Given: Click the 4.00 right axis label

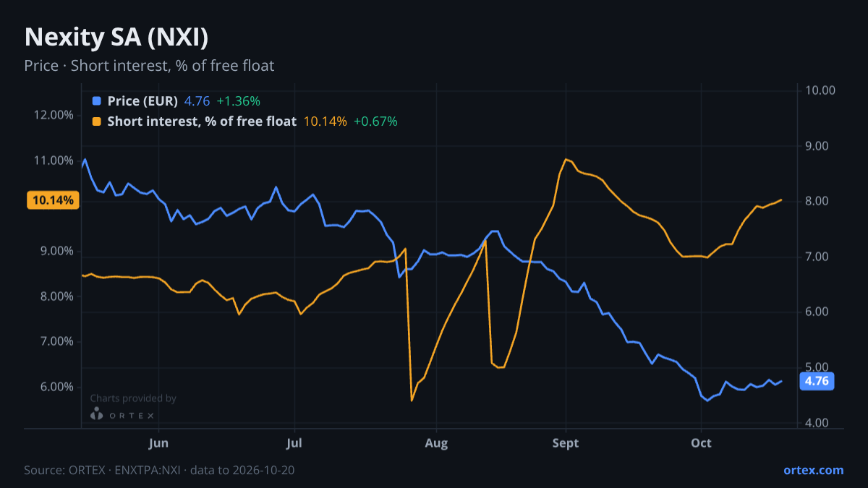Looking at the screenshot, I should [816, 423].
